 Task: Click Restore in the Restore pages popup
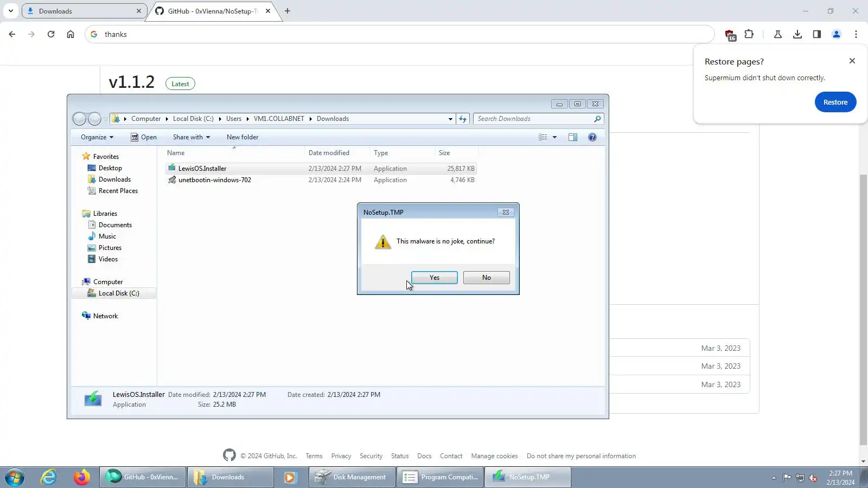coord(835,102)
